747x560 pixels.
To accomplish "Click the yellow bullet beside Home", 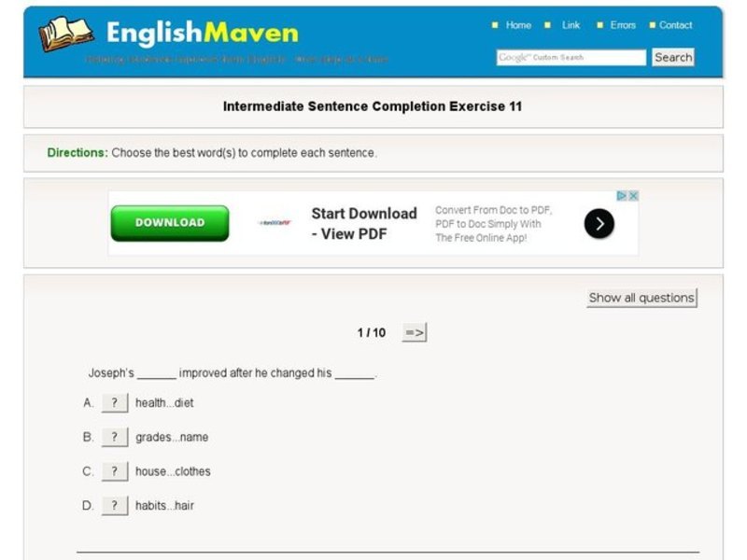I will pyautogui.click(x=494, y=25).
